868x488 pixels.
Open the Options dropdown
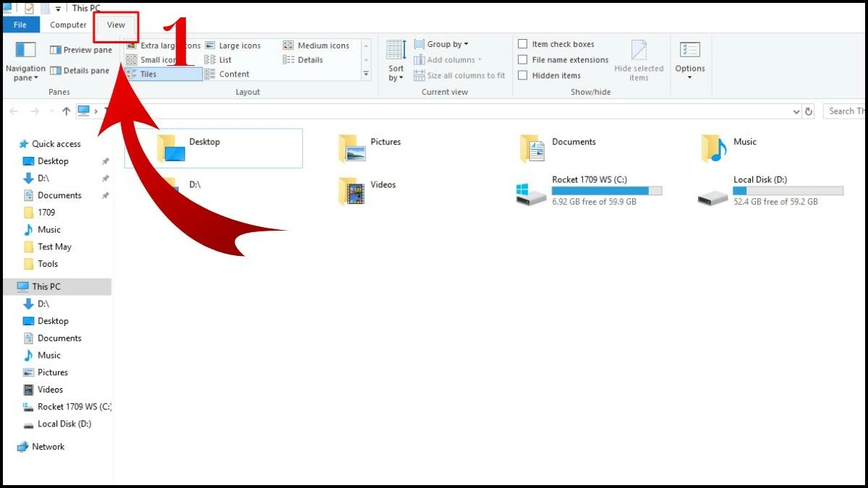click(x=689, y=61)
